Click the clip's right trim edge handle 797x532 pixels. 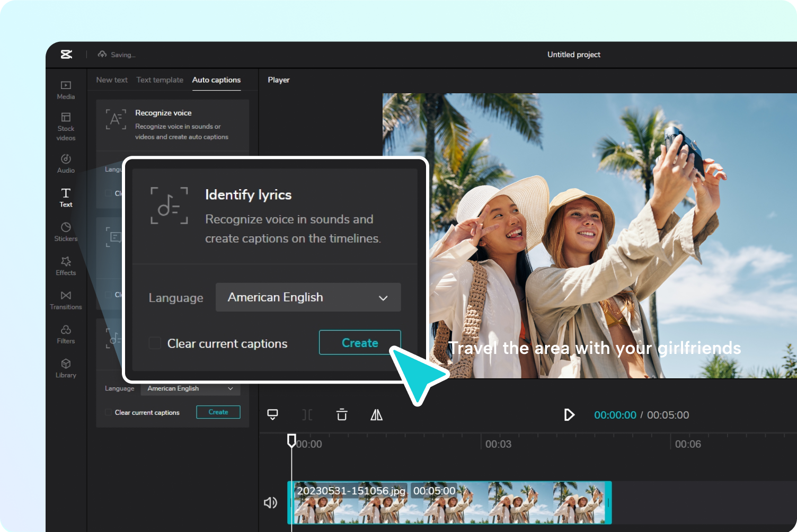coord(609,502)
